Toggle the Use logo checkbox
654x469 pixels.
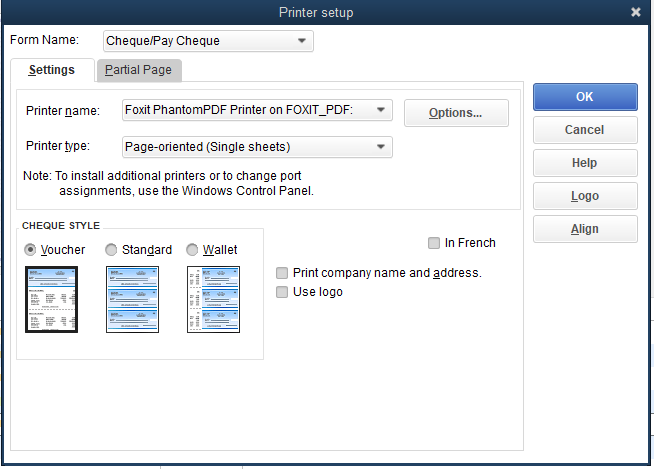pyautogui.click(x=283, y=292)
